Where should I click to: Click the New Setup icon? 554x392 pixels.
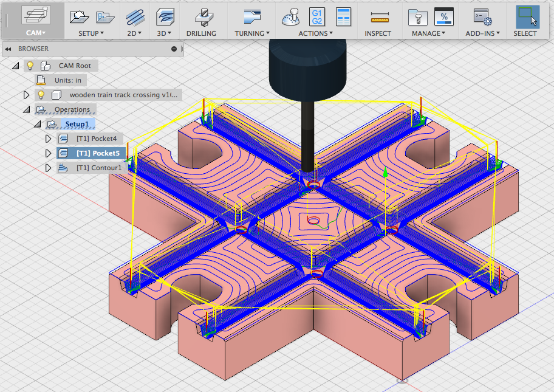point(79,16)
